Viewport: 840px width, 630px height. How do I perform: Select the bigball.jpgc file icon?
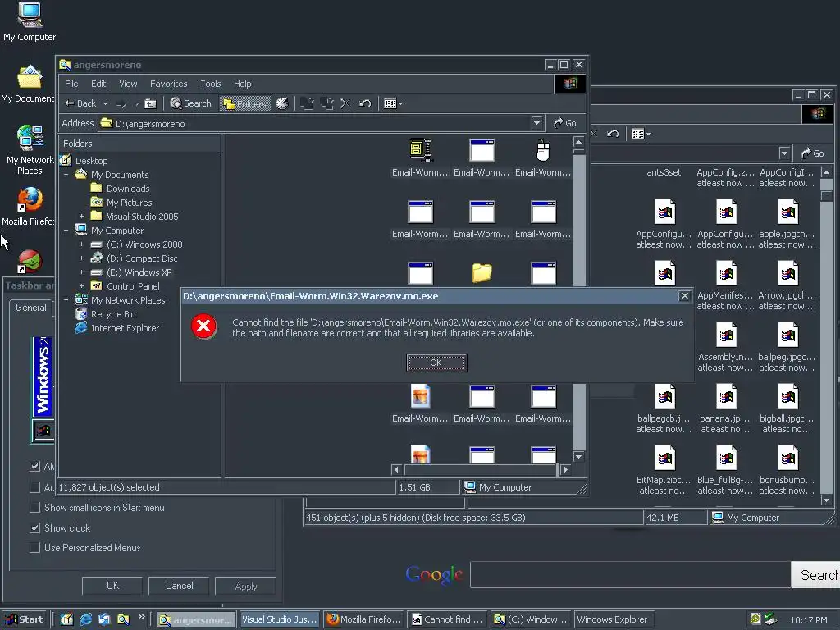[x=787, y=397]
